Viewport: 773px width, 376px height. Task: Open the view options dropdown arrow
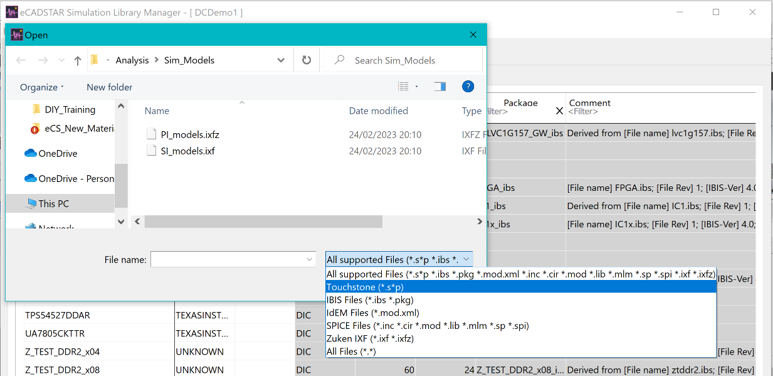pos(417,87)
